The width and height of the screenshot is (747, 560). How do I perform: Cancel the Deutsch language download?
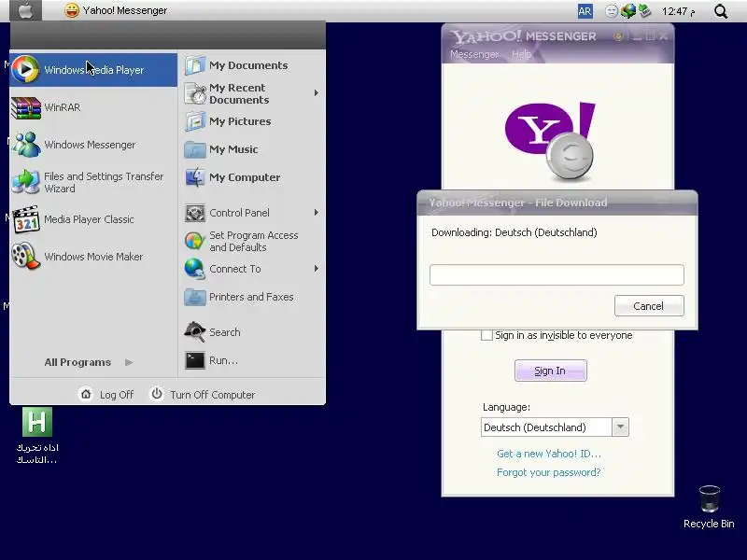click(x=649, y=306)
